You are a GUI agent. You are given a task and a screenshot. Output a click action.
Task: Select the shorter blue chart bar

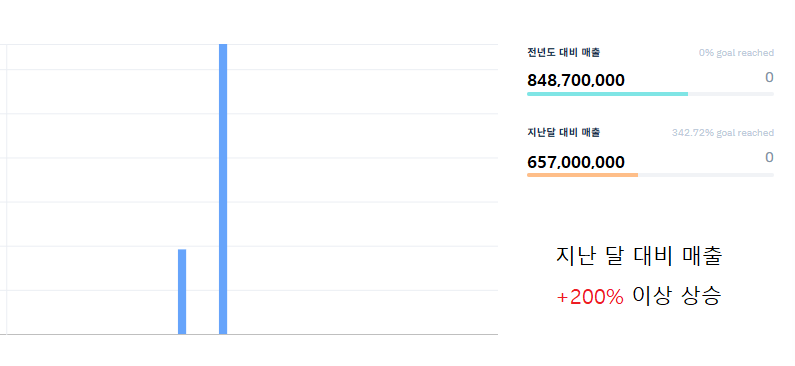[x=182, y=291]
